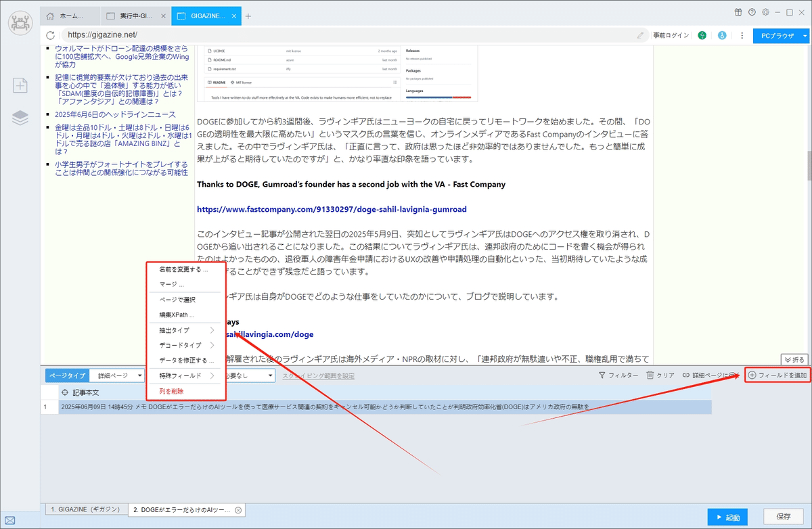The image size is (812, 529).
Task: Click the 起動 start button
Action: (x=728, y=517)
